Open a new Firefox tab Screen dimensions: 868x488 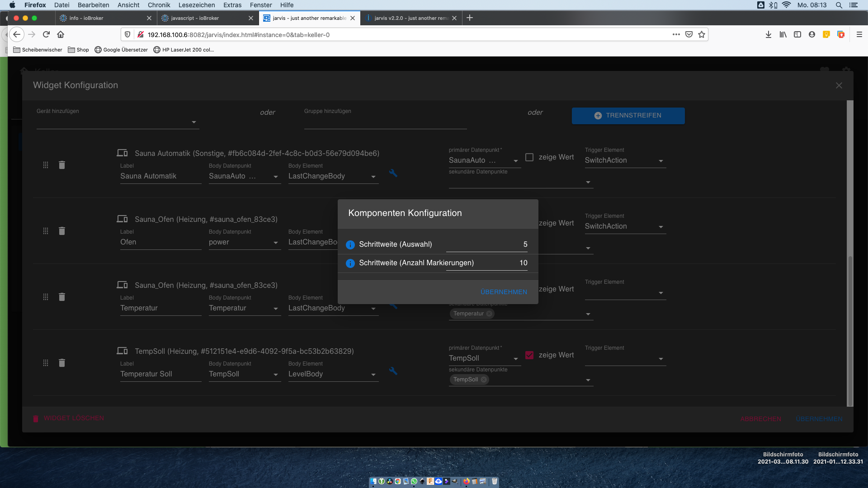tap(470, 18)
